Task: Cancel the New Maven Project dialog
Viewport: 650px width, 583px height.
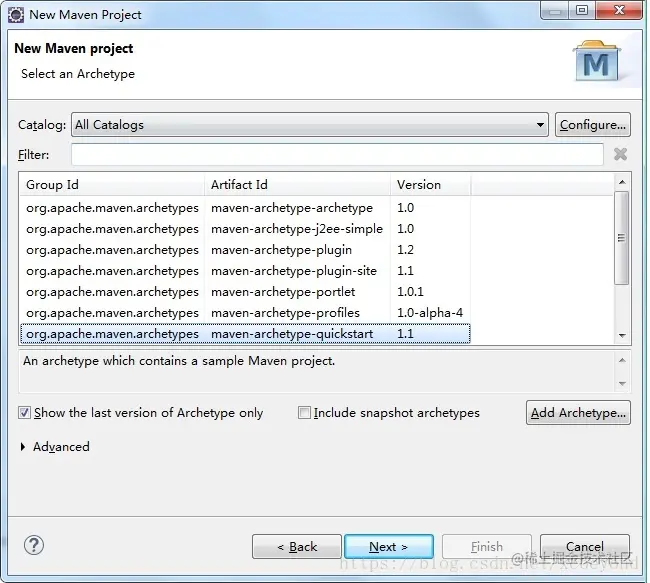Action: pyautogui.click(x=585, y=547)
